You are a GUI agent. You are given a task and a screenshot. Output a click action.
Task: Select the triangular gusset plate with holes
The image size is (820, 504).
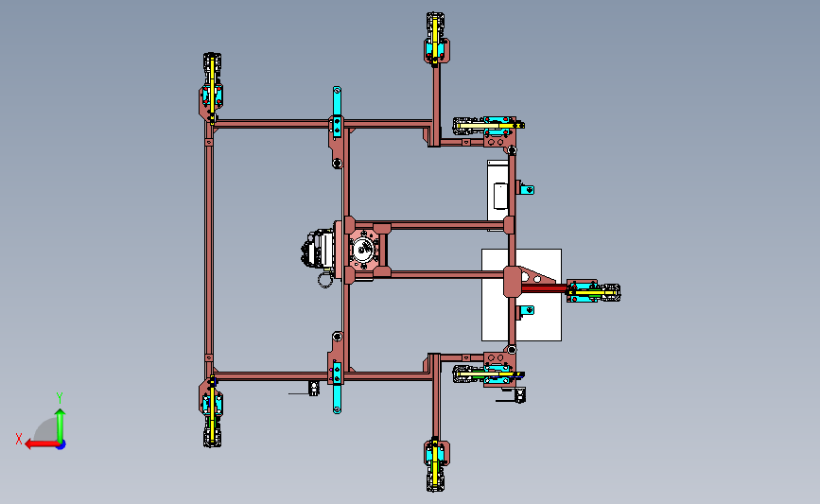click(537, 276)
